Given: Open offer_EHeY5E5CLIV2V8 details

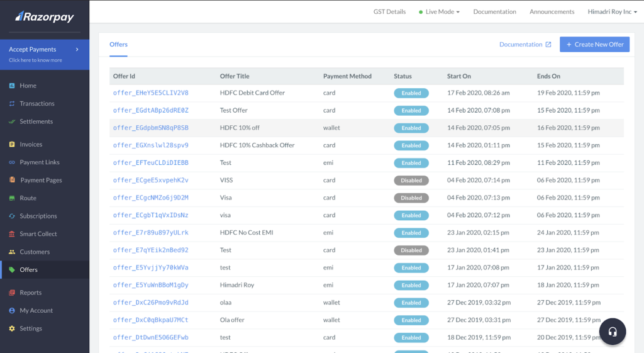Looking at the screenshot, I should point(151,93).
